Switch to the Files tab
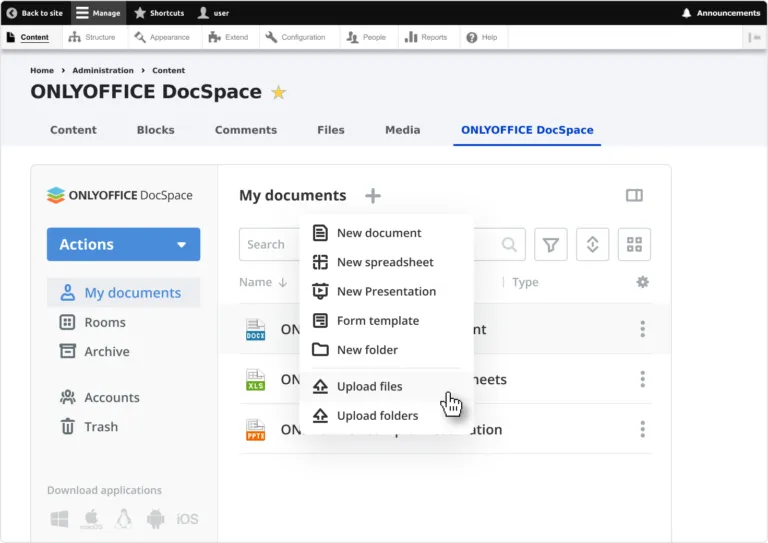 (331, 130)
